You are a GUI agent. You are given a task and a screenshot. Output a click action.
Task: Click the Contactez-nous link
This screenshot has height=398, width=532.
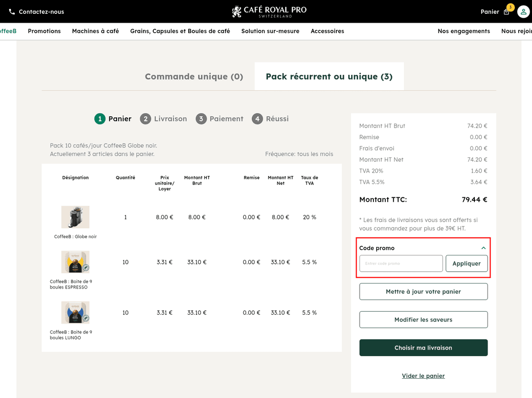(41, 11)
